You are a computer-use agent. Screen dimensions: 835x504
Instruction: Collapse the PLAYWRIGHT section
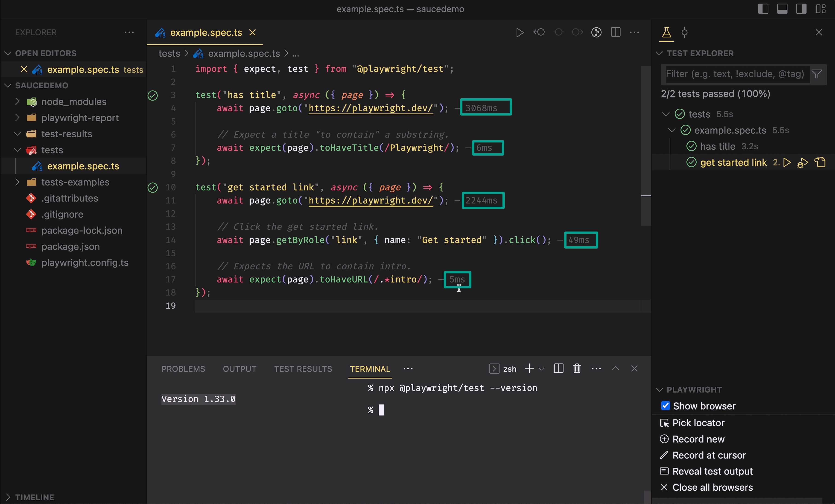(660, 390)
